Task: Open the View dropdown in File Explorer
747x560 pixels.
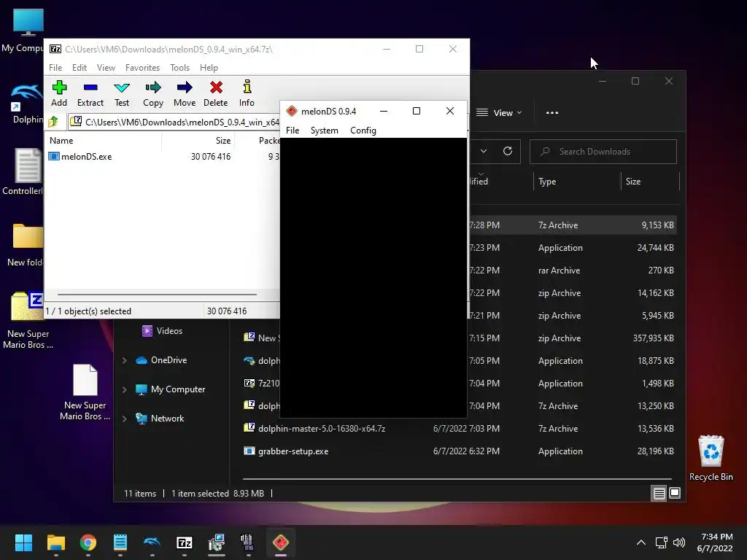Action: tap(499, 113)
